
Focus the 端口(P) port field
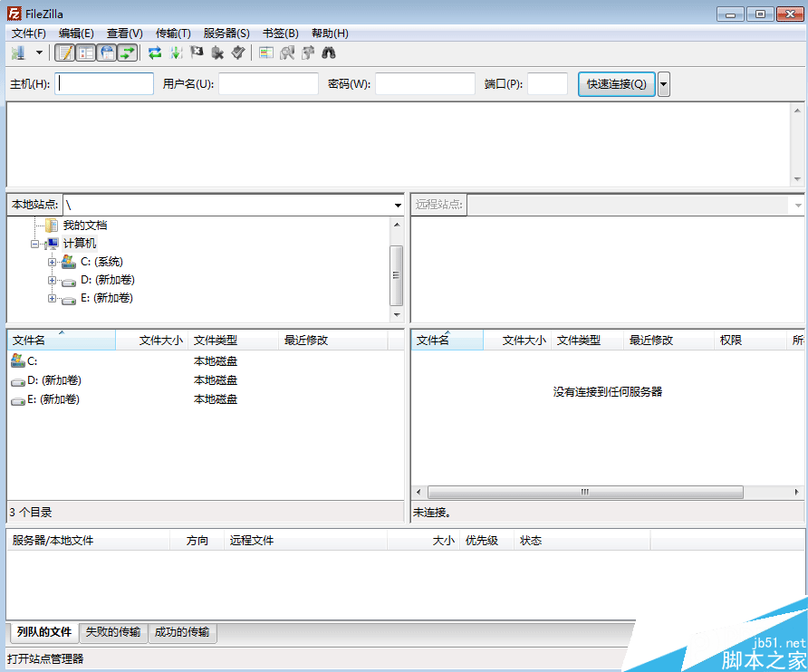click(x=547, y=83)
